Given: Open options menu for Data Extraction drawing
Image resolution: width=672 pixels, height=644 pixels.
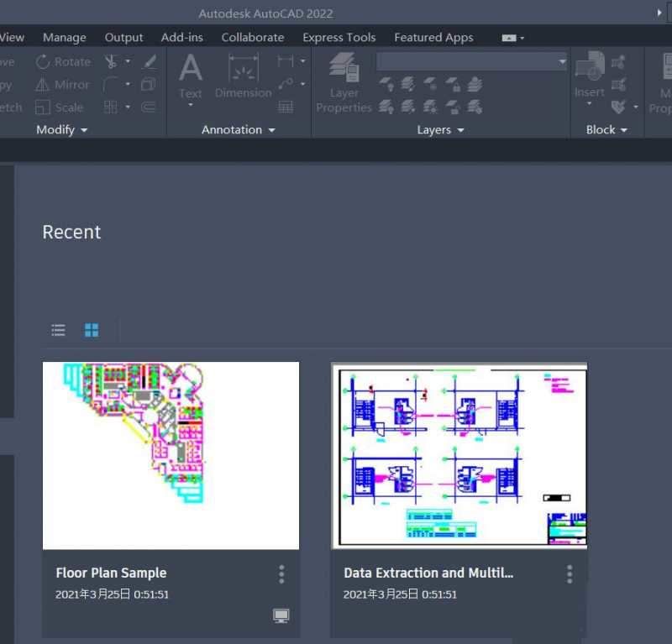Looking at the screenshot, I should [570, 574].
